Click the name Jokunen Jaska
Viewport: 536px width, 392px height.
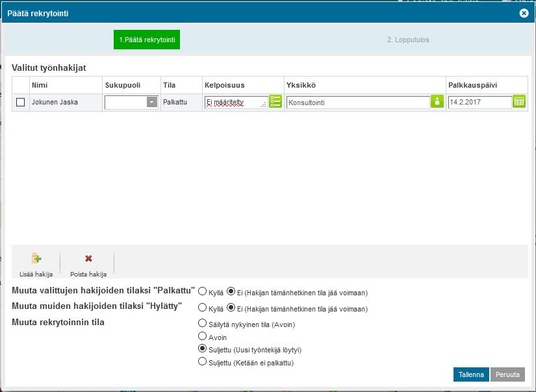[55, 102]
